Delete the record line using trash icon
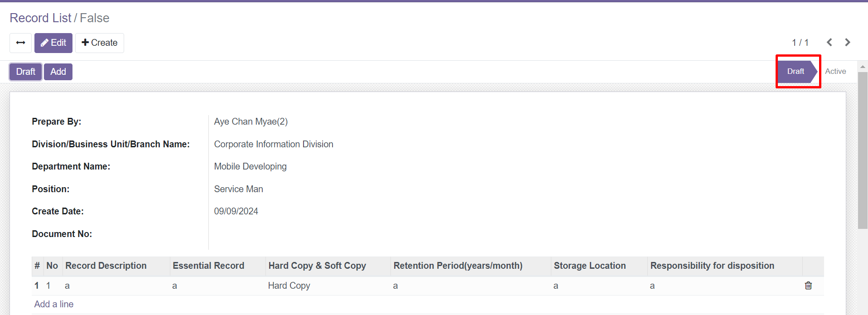Viewport: 868px width, 315px height. click(808, 286)
